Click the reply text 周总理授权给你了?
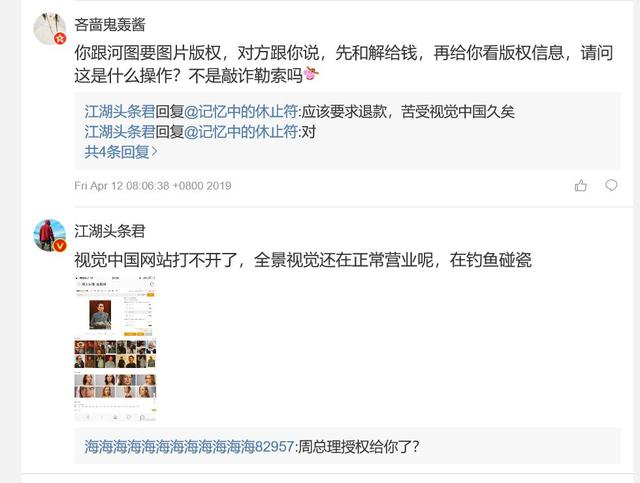Image resolution: width=640 pixels, height=483 pixels. coord(359,447)
